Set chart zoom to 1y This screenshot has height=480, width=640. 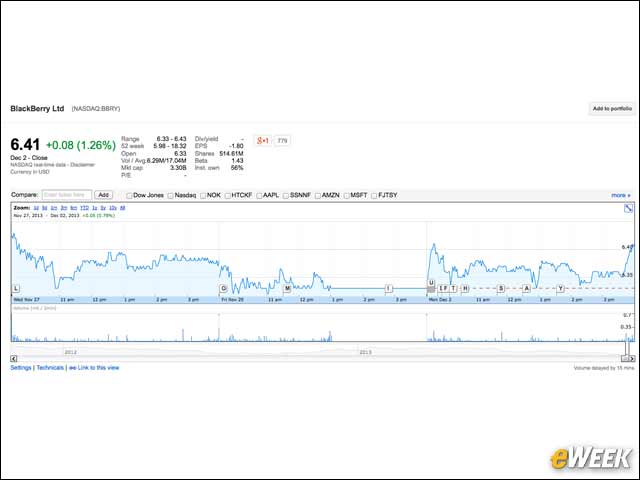point(95,208)
